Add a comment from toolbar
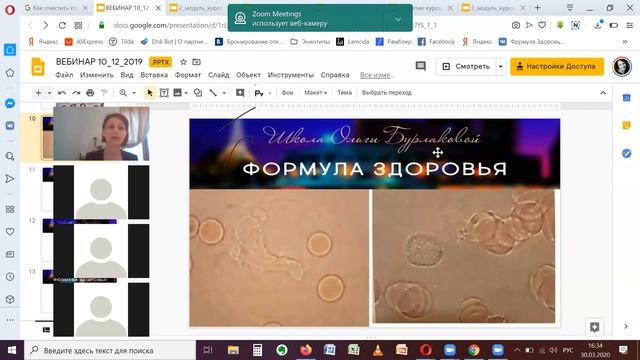640x360 pixels. (x=240, y=93)
